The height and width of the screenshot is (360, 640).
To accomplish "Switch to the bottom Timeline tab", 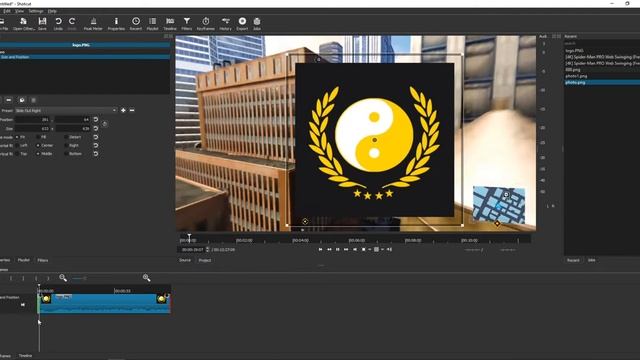I will [25, 356].
